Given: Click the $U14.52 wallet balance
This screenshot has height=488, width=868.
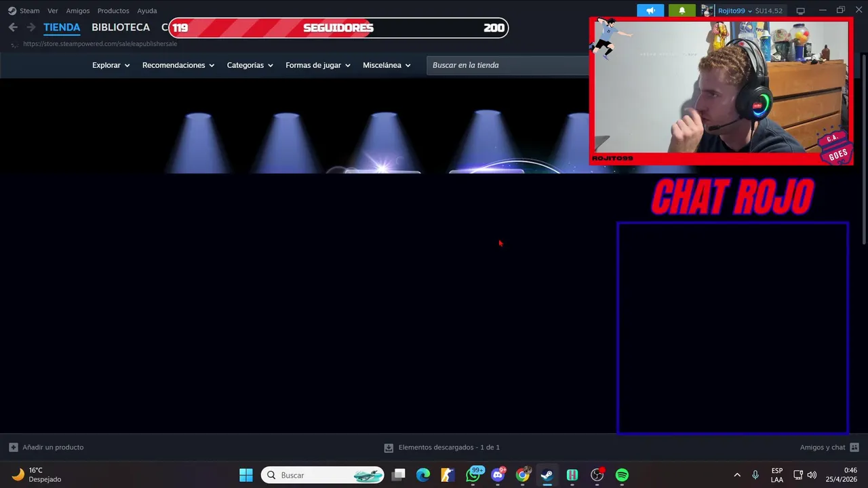Looking at the screenshot, I should [768, 11].
